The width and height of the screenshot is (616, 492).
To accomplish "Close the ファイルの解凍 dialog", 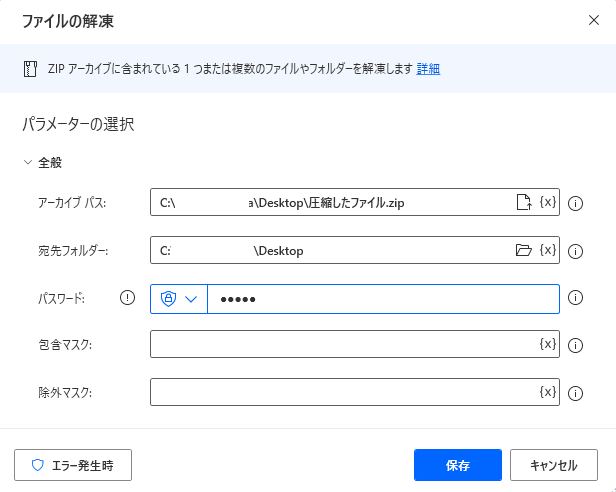I will click(x=594, y=20).
